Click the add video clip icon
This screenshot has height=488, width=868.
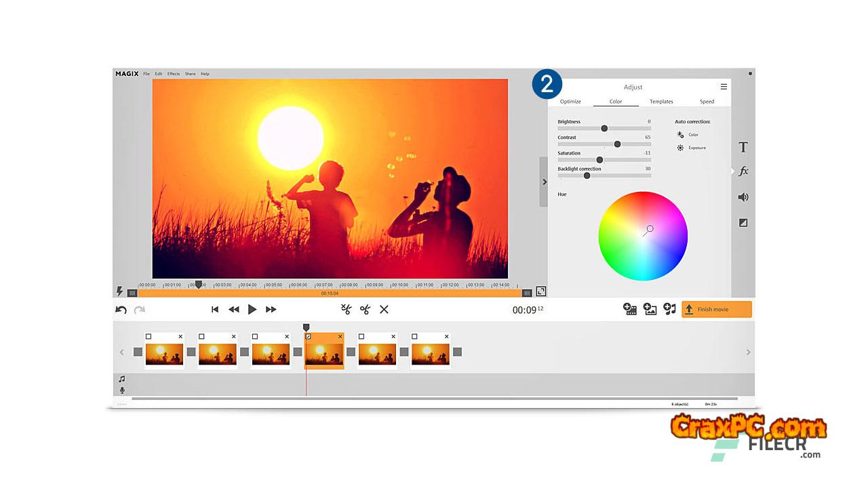tap(630, 309)
